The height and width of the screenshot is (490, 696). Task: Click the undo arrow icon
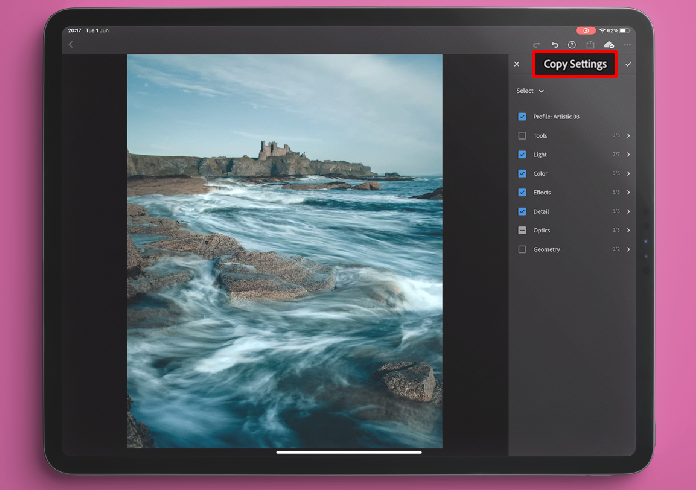(x=554, y=45)
